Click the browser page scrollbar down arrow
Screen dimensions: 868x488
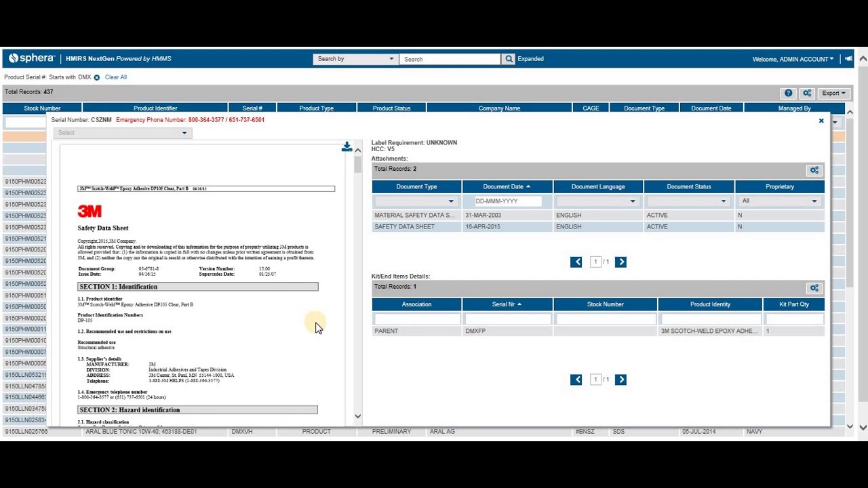tap(863, 427)
